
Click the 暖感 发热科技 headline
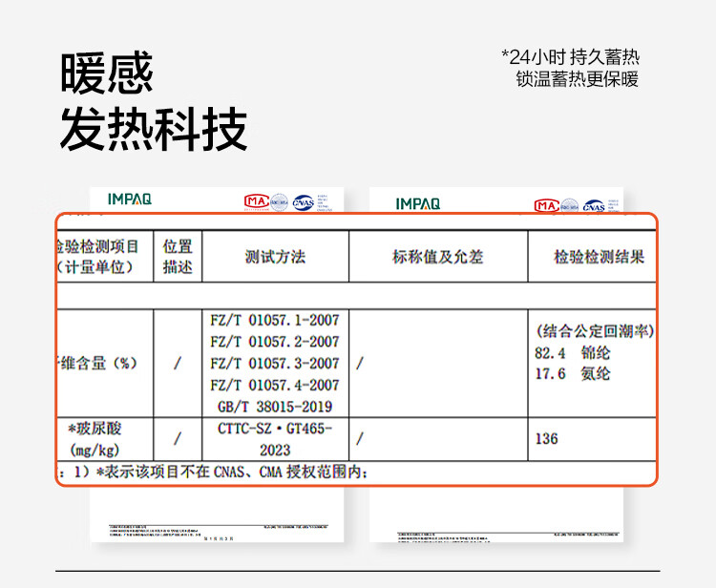coord(153,101)
